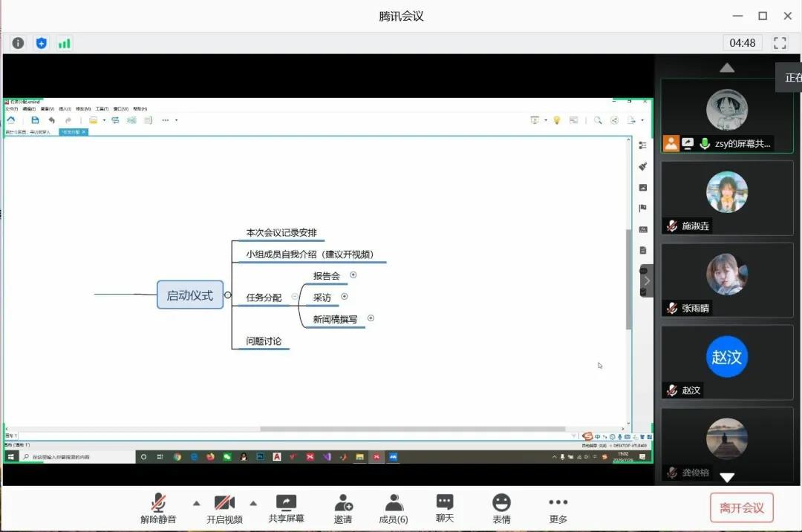Toggle 开启视频 to start camera
Screen dimensions: 802x532
pyautogui.click(x=224, y=508)
